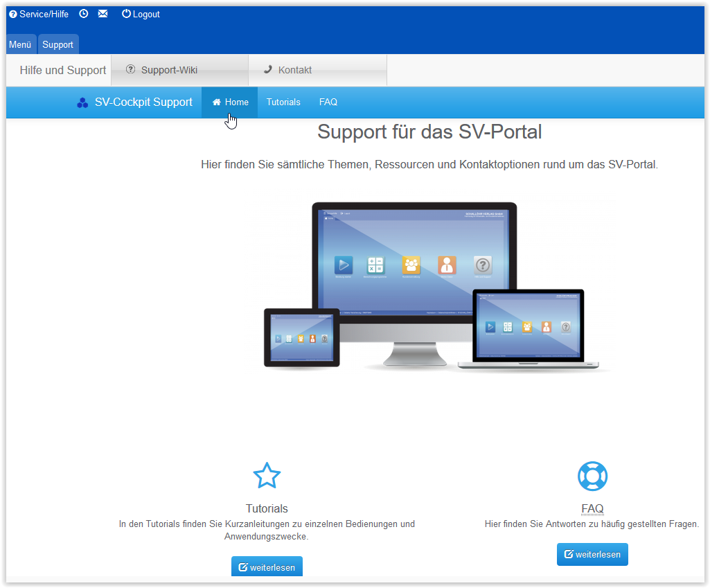Screen dimensions: 710x588
Task: Click the phone icon beside Kontakt
Action: point(268,69)
